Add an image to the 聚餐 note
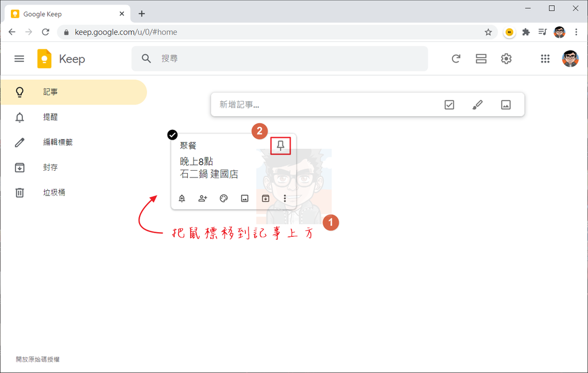The image size is (588, 373). click(x=245, y=198)
